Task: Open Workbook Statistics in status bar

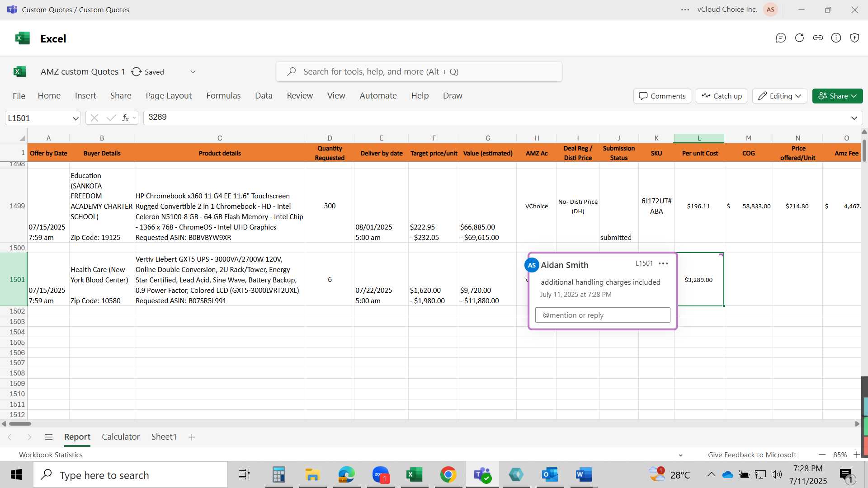Action: tap(51, 455)
